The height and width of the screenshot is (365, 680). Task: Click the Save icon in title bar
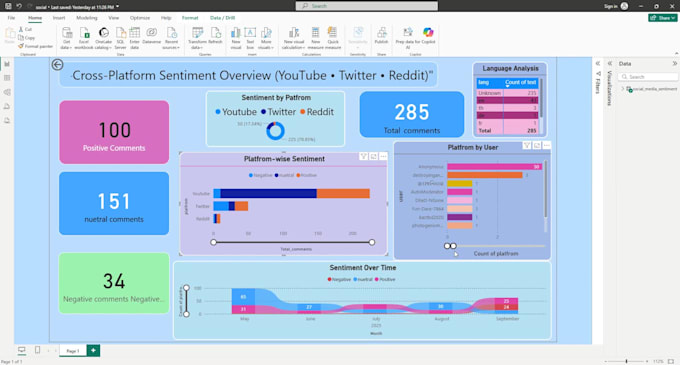8,6
